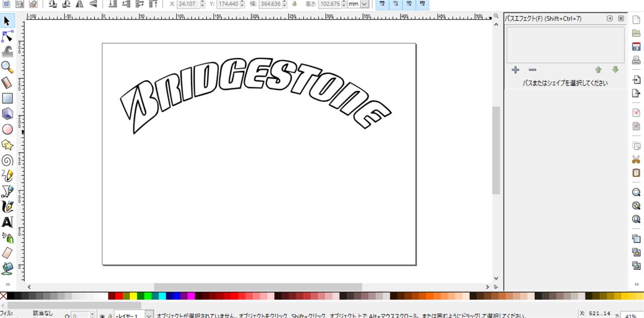
Task: Close the パスエフェクト panel
Action: click(621, 19)
